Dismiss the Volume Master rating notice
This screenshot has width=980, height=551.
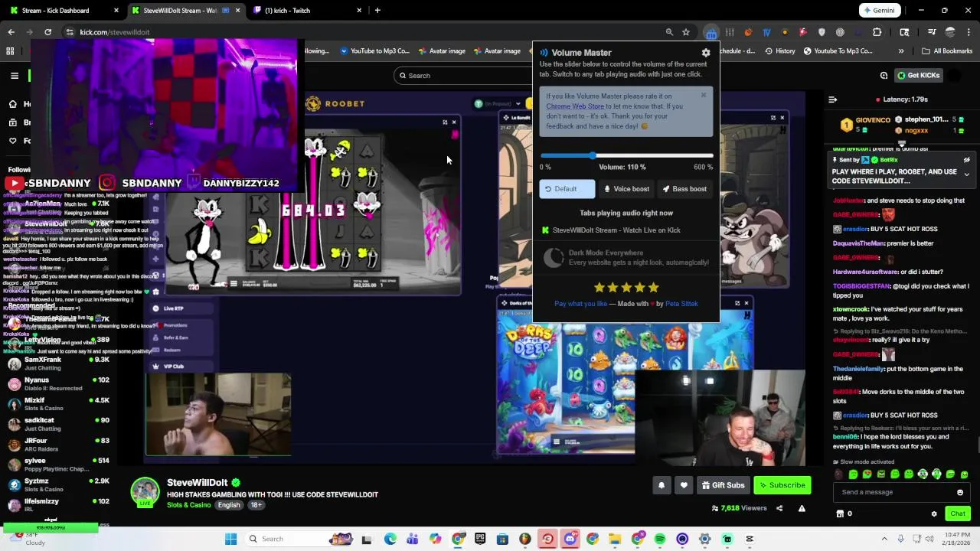point(704,96)
